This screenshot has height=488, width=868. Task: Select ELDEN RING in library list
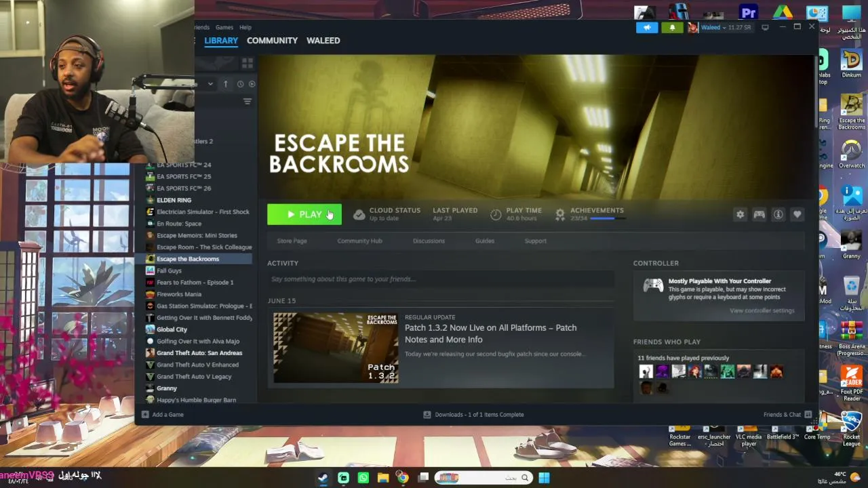click(174, 200)
